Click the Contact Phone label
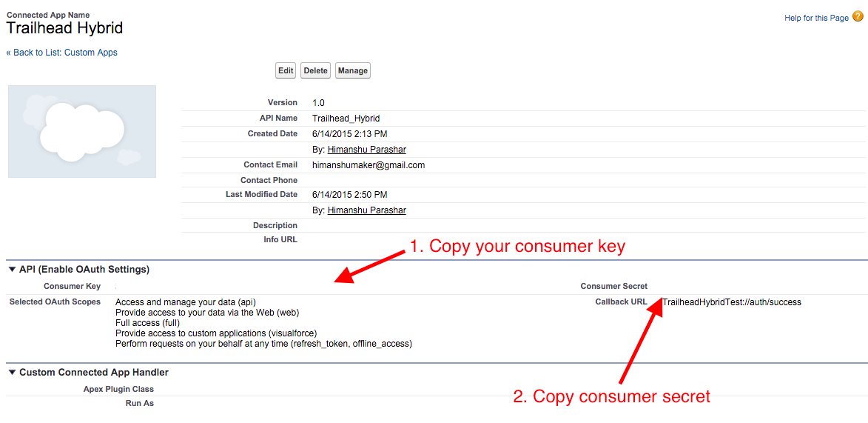Screen dimensions: 868x423 pyautogui.click(x=269, y=180)
